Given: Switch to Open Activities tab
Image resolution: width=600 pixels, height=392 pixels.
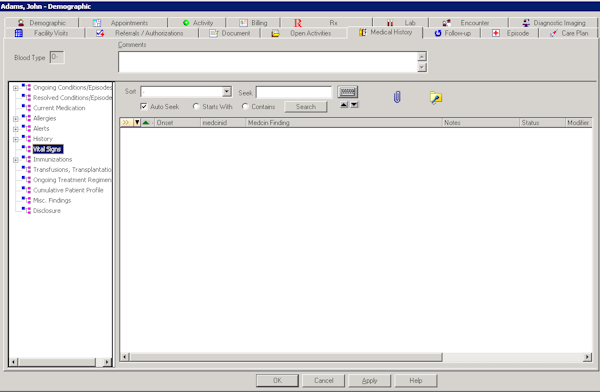Looking at the screenshot, I should point(303,33).
